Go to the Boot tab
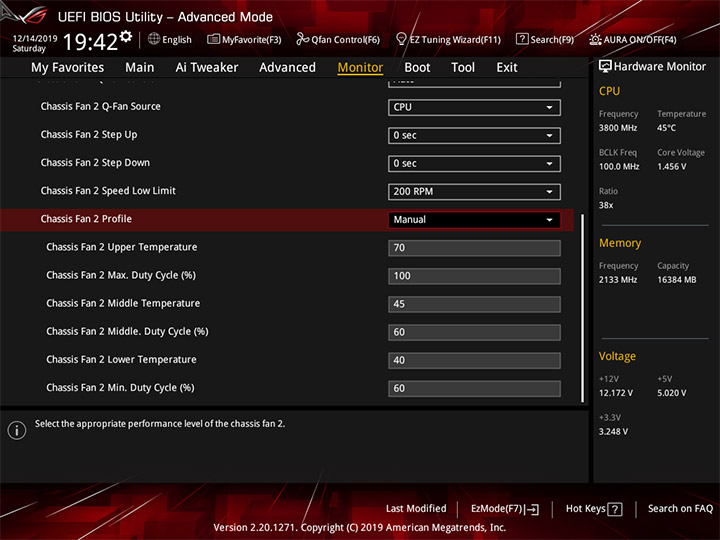 pos(417,68)
